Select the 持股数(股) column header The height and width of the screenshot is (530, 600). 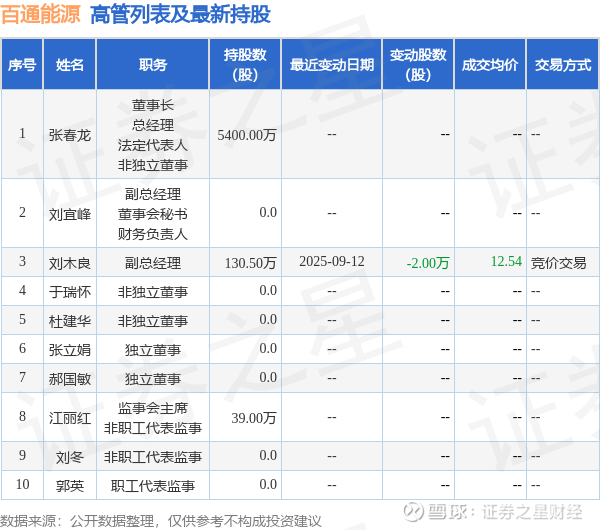(245, 65)
